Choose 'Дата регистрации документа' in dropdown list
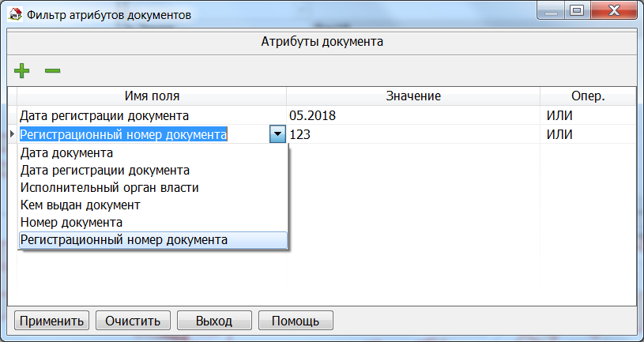The height and width of the screenshot is (342, 644). pos(104,170)
